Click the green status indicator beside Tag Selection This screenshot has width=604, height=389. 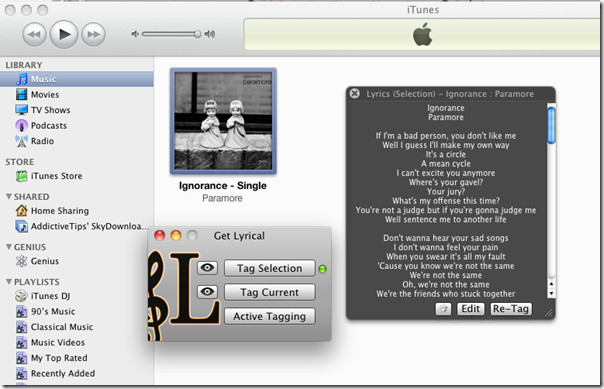click(322, 269)
